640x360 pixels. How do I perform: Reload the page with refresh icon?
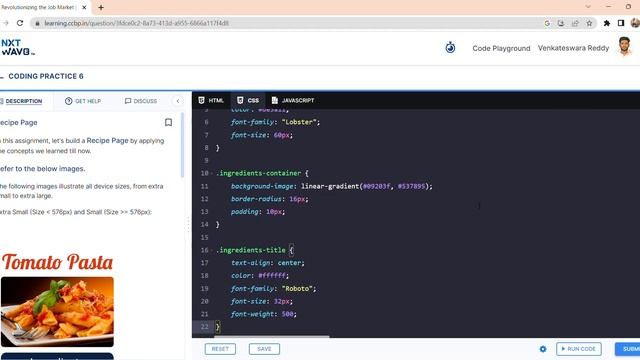pos(20,23)
